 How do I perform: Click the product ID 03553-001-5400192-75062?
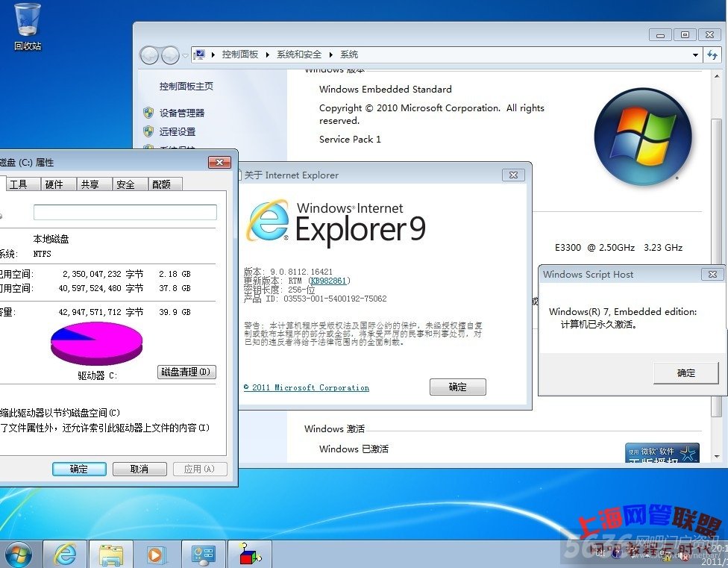[335, 299]
